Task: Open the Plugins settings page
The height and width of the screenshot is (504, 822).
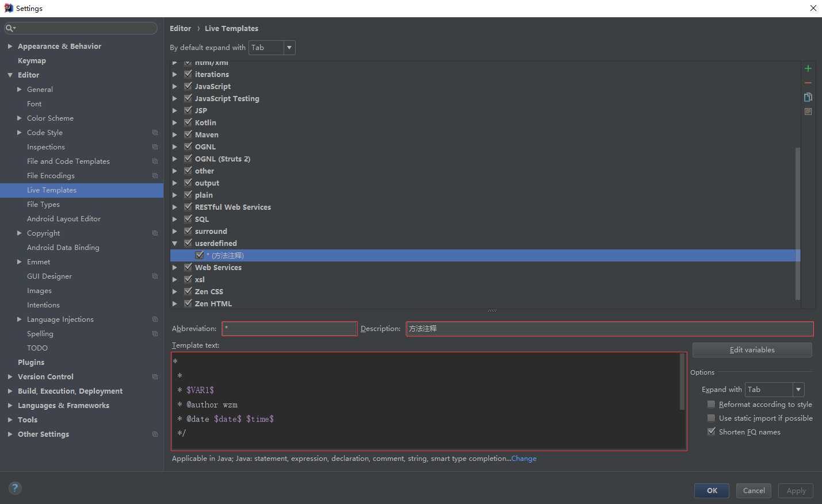Action: coord(31,363)
